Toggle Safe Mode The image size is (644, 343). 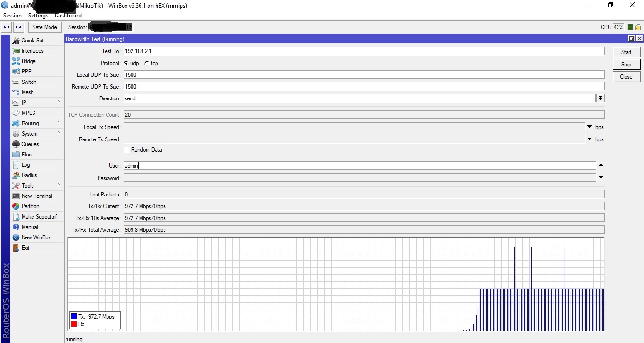[x=45, y=27]
